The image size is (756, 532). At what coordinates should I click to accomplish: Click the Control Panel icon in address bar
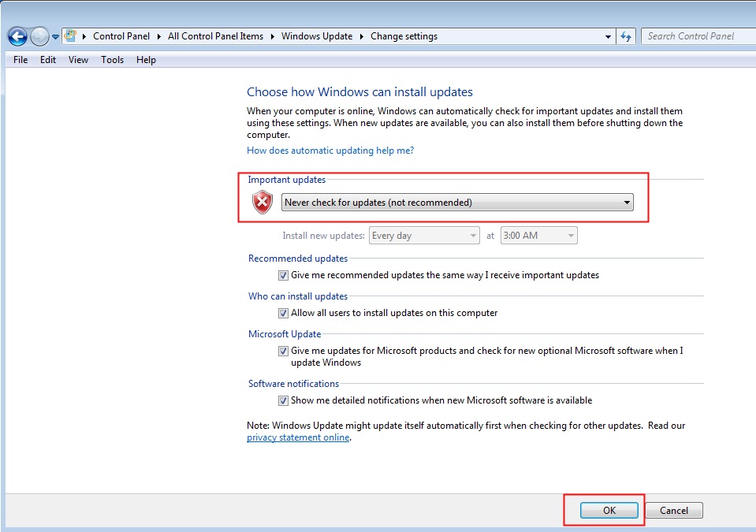tap(70, 35)
